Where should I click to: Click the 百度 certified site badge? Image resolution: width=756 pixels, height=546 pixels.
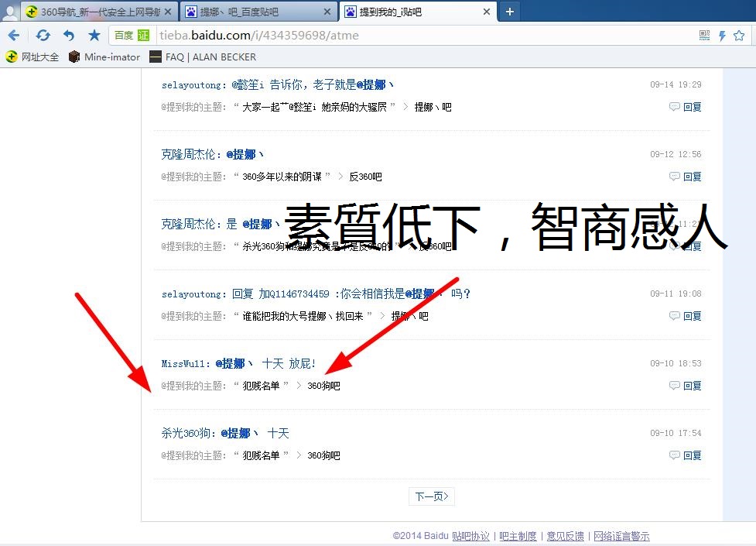point(132,36)
